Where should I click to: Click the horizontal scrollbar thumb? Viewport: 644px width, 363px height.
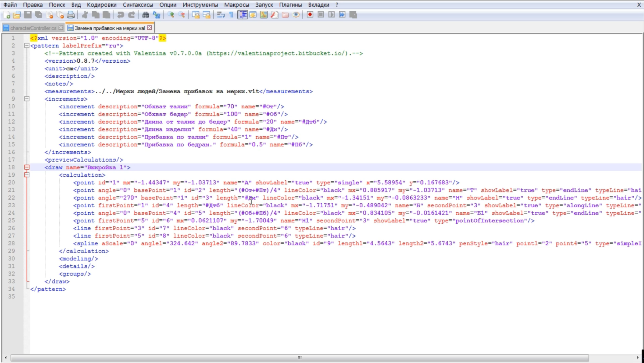click(x=300, y=357)
